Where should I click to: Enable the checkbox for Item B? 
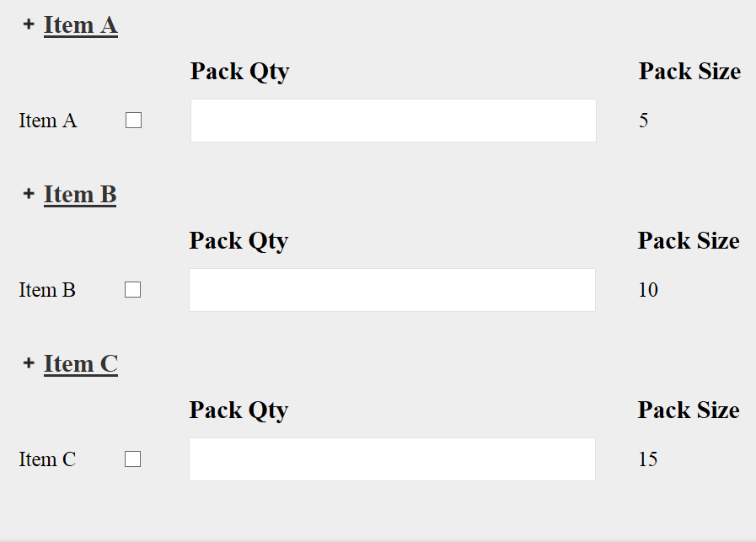pyautogui.click(x=133, y=289)
